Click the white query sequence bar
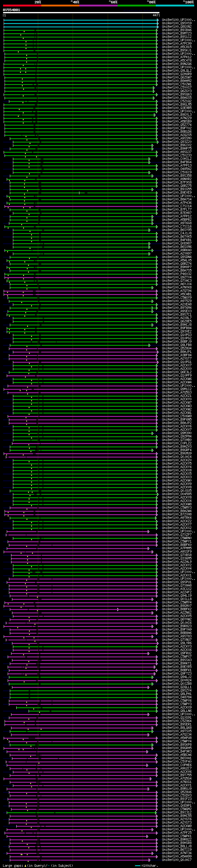The height and width of the screenshot is (868, 197). click(81, 13)
